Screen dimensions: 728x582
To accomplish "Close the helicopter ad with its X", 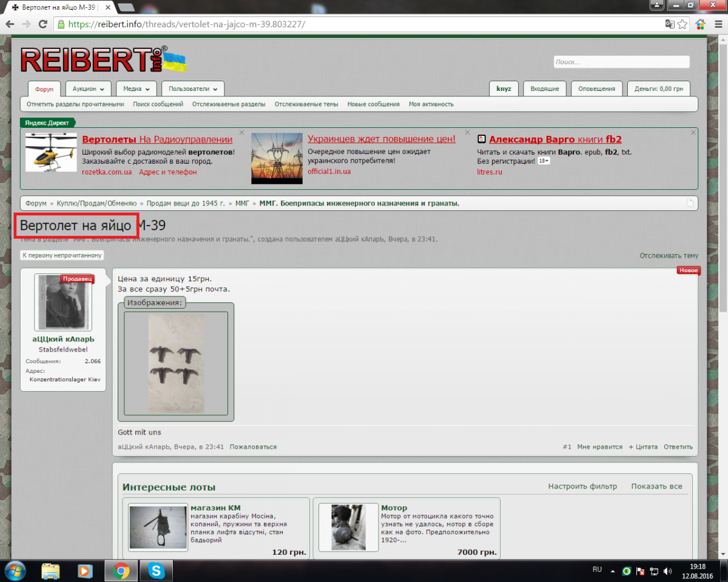I will tap(241, 132).
